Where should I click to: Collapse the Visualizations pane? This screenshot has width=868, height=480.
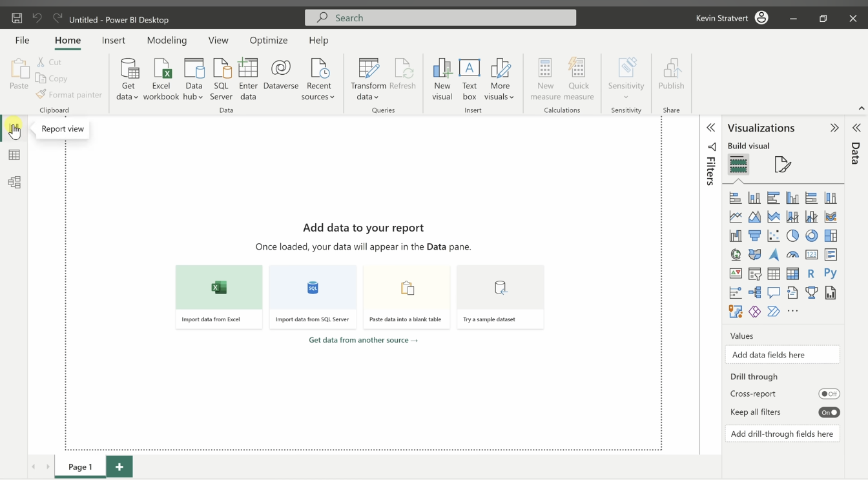[834, 128]
